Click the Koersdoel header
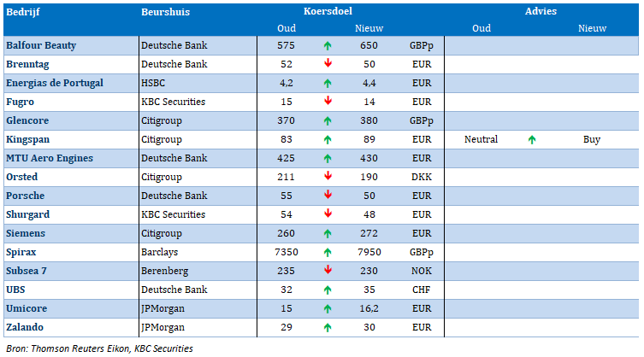 pyautogui.click(x=328, y=11)
